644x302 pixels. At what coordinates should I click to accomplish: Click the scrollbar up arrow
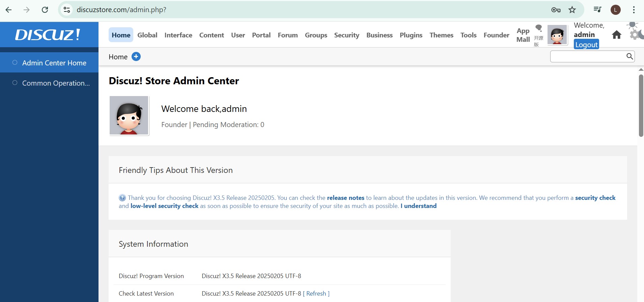point(641,69)
